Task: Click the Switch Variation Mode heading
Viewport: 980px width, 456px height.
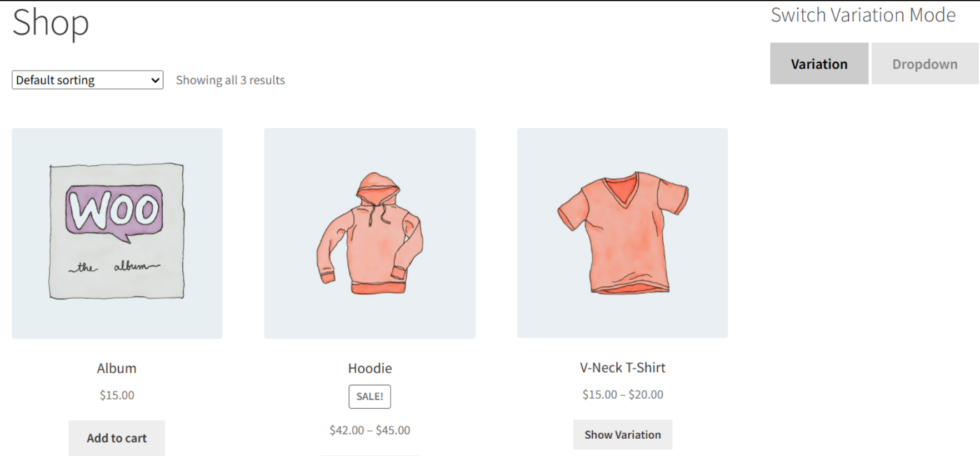Action: 863,15
